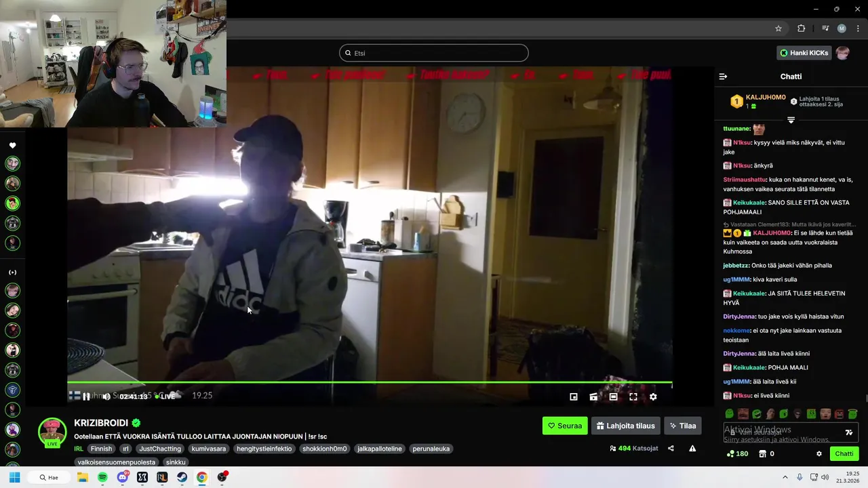This screenshot has height=488, width=868.
Task: Toggle theater mode in video player
Action: click(613, 396)
